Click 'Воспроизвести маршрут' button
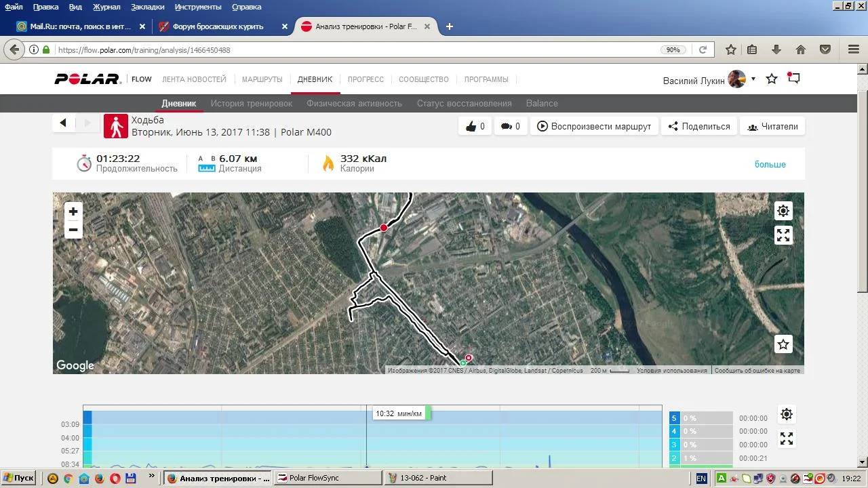The height and width of the screenshot is (488, 868). click(594, 126)
